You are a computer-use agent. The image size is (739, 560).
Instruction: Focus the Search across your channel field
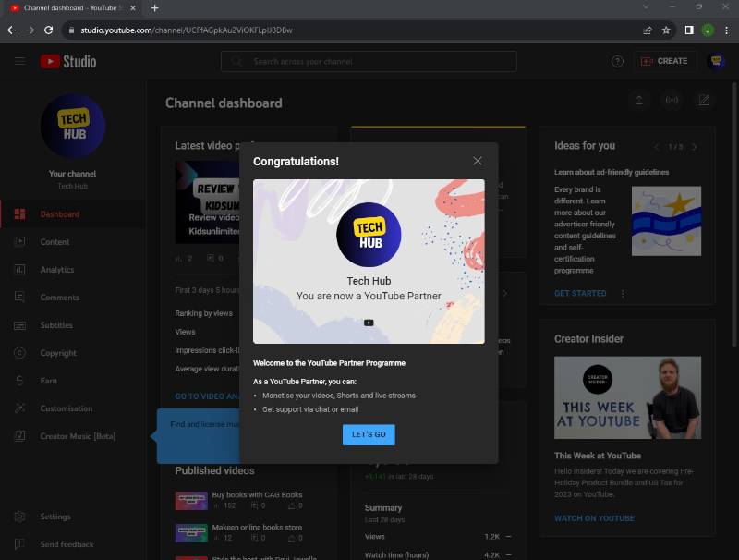(x=369, y=61)
